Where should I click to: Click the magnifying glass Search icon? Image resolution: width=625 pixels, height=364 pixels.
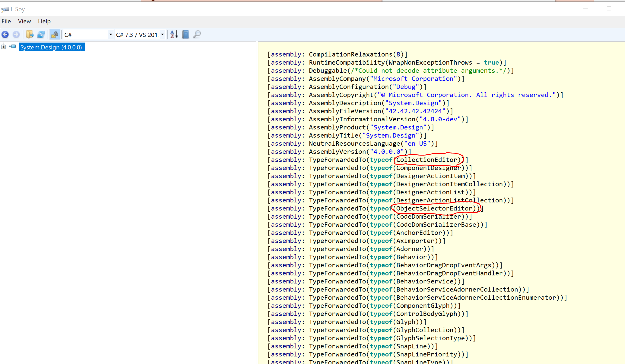(x=197, y=34)
